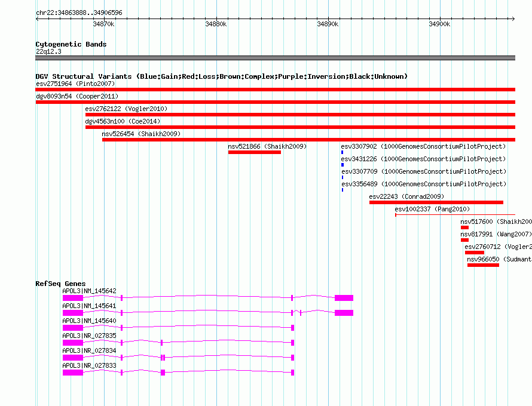Click the 34880k ruler tick label
This screenshot has height=406, width=532.
[x=216, y=24]
